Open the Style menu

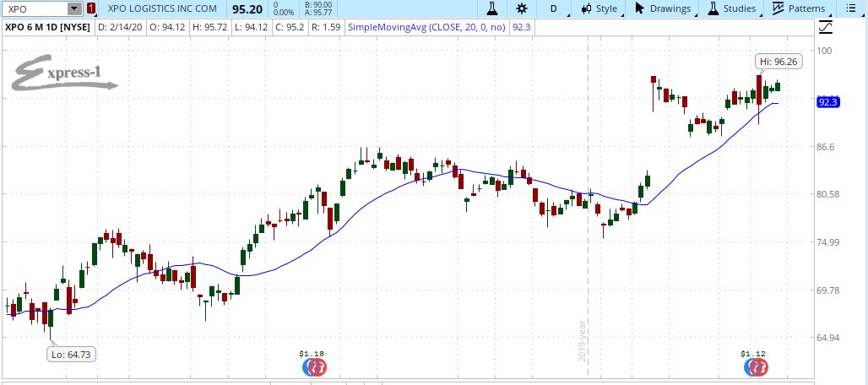coord(600,8)
